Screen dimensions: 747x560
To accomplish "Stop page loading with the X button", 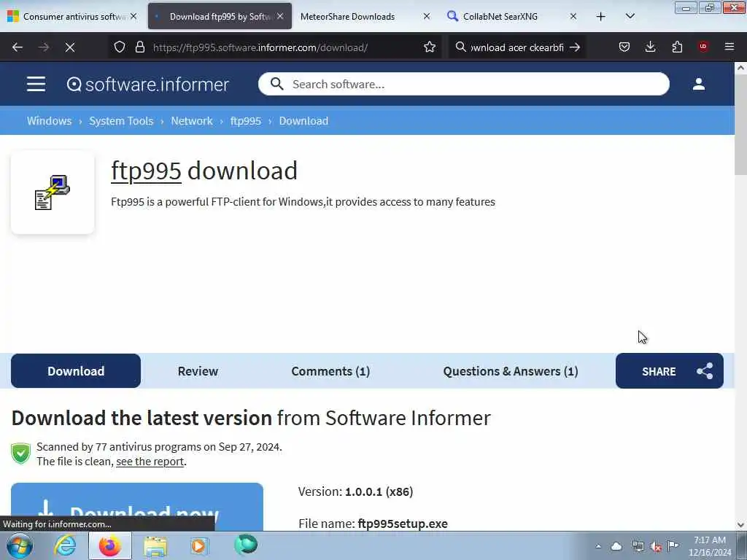I will point(69,47).
